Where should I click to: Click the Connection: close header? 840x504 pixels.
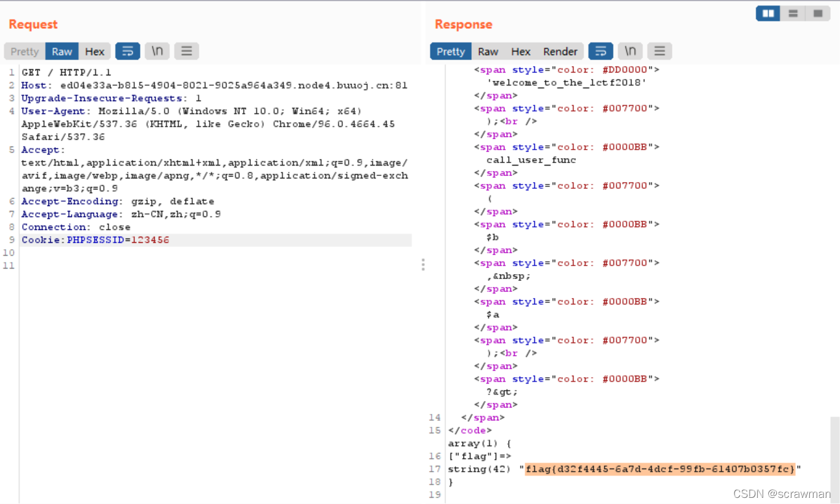coord(76,227)
